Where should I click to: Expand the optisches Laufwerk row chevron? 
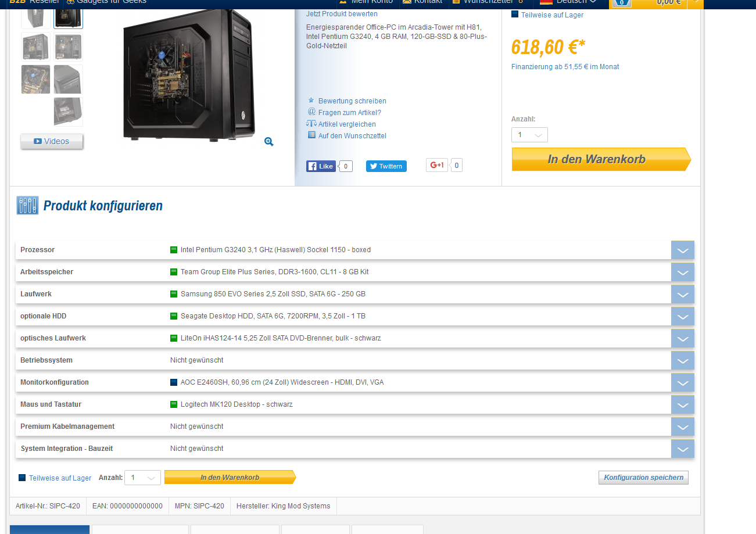pyautogui.click(x=683, y=338)
